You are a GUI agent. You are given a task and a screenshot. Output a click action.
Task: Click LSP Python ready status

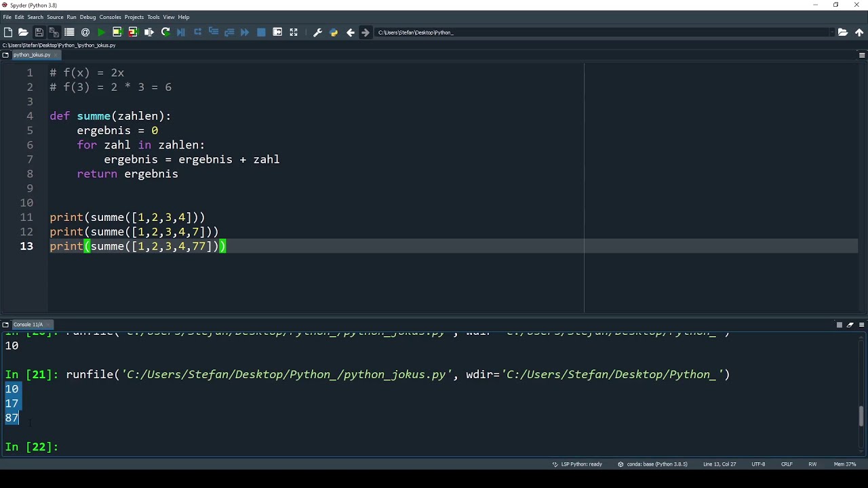tap(577, 464)
